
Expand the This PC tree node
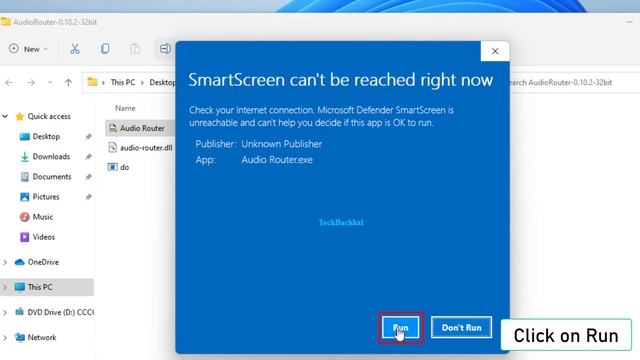[5, 287]
